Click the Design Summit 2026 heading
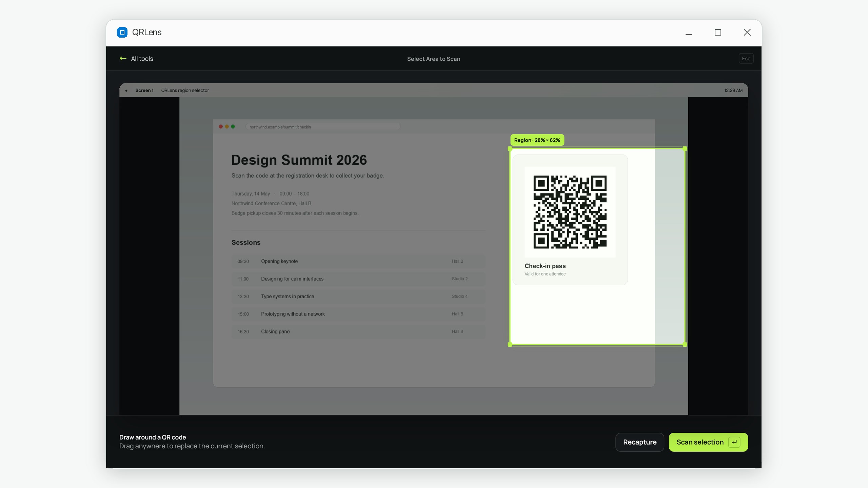Screen dimensions: 868x488 [299, 160]
